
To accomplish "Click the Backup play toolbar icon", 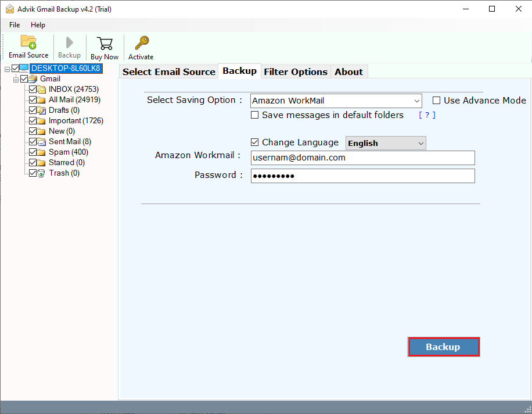I will [69, 42].
